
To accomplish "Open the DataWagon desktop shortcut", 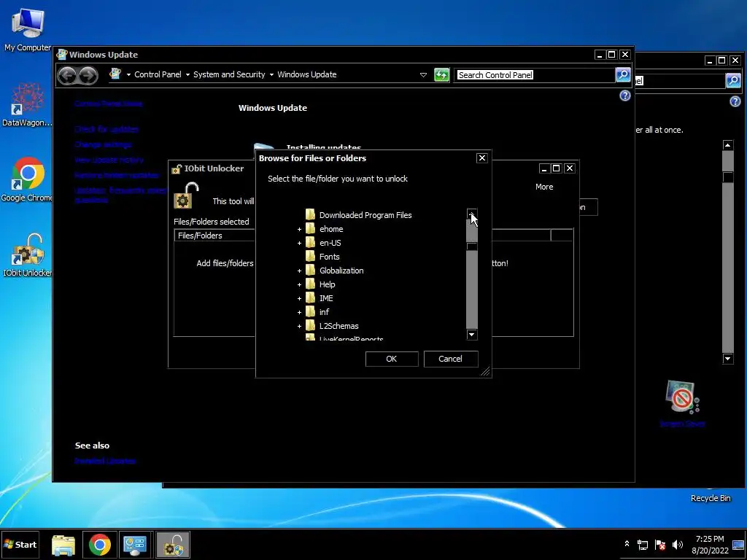I will tap(27, 105).
